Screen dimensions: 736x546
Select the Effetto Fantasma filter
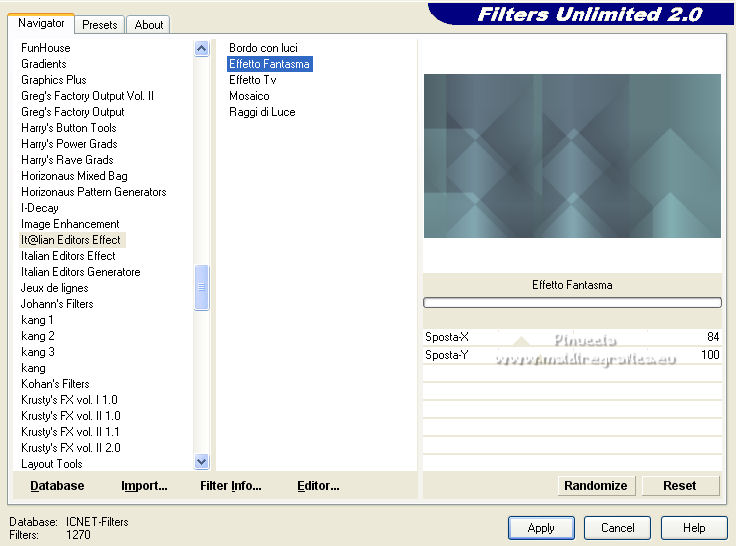click(269, 64)
